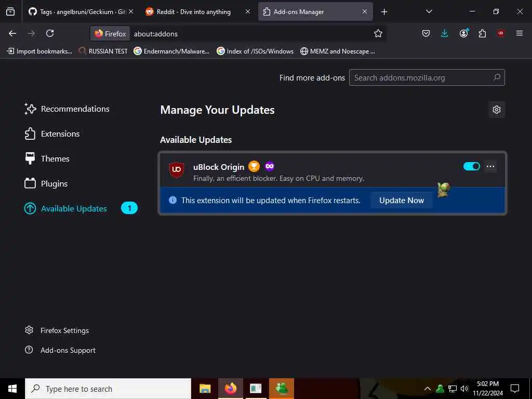Close the Geckium GitHub tab
Image resolution: width=532 pixels, height=399 pixels.
[131, 11]
